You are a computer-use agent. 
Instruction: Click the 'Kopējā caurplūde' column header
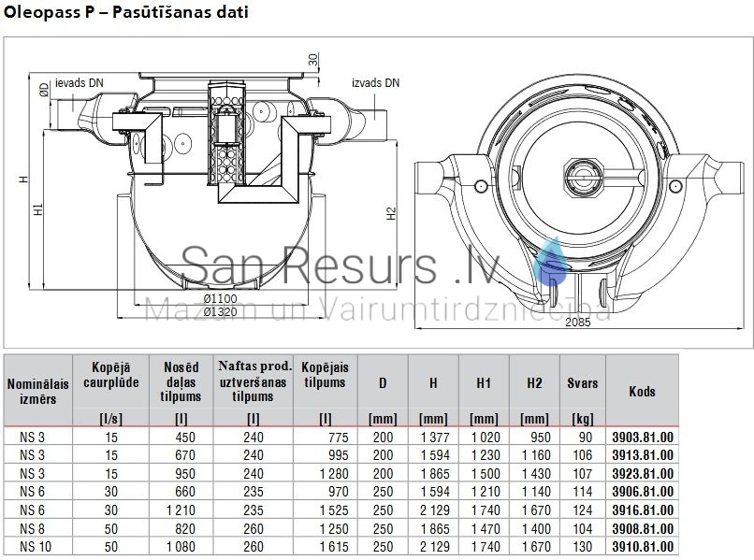[x=110, y=376]
